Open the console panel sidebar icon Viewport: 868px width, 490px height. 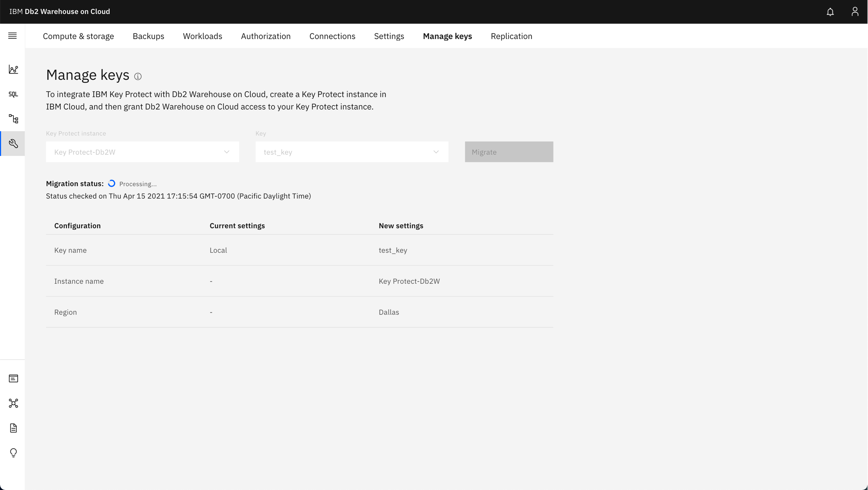pos(13,379)
